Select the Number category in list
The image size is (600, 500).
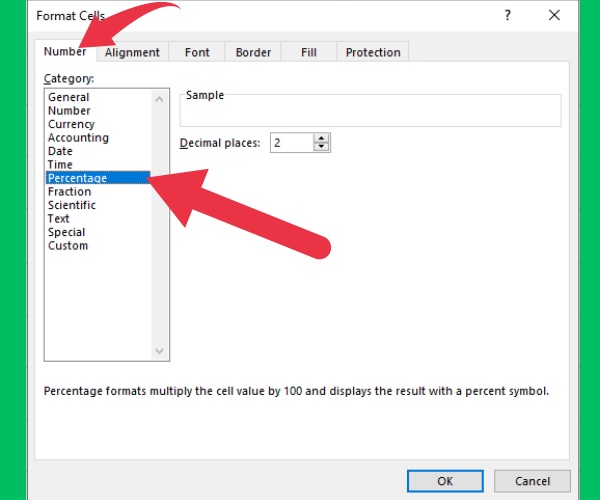(x=98, y=111)
